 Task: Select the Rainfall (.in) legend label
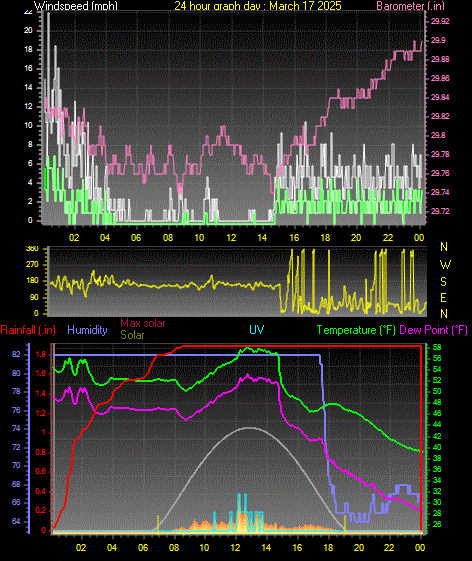point(28,330)
